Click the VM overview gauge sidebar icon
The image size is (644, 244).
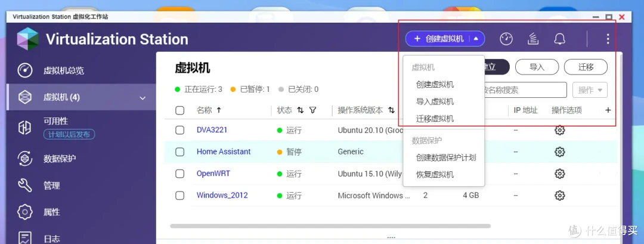(25, 70)
